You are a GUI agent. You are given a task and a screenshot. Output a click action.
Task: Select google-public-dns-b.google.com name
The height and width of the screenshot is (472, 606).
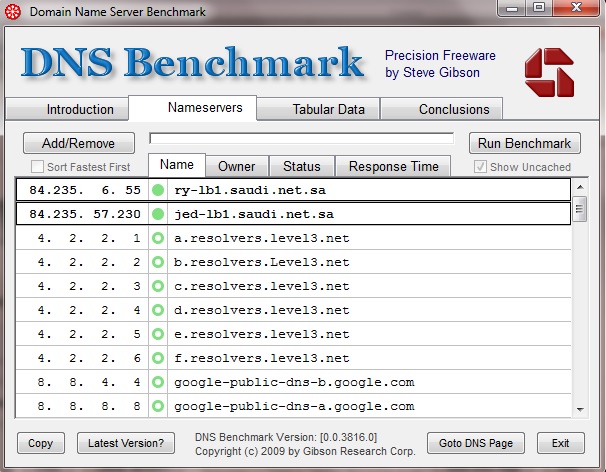click(x=294, y=382)
